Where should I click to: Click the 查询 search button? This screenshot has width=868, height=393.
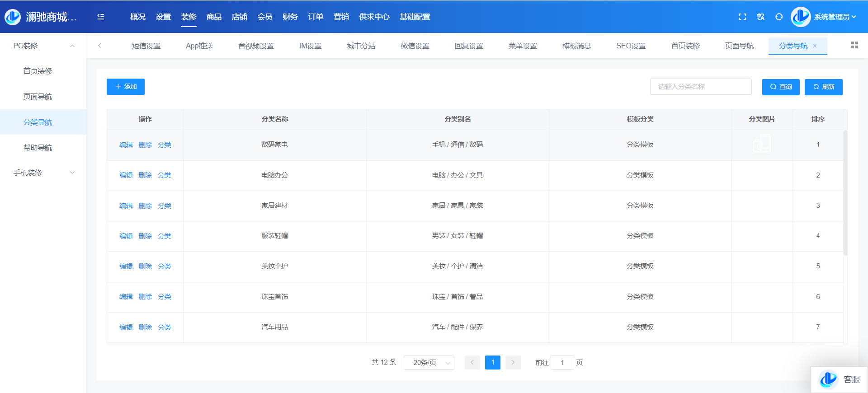point(781,87)
